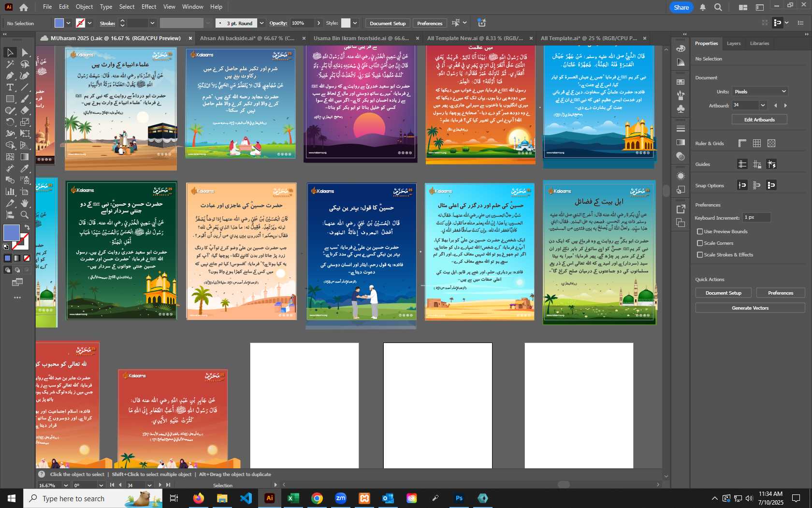Viewport: 812px width, 508px height.
Task: Select the Eraser tool
Action: click(25, 110)
